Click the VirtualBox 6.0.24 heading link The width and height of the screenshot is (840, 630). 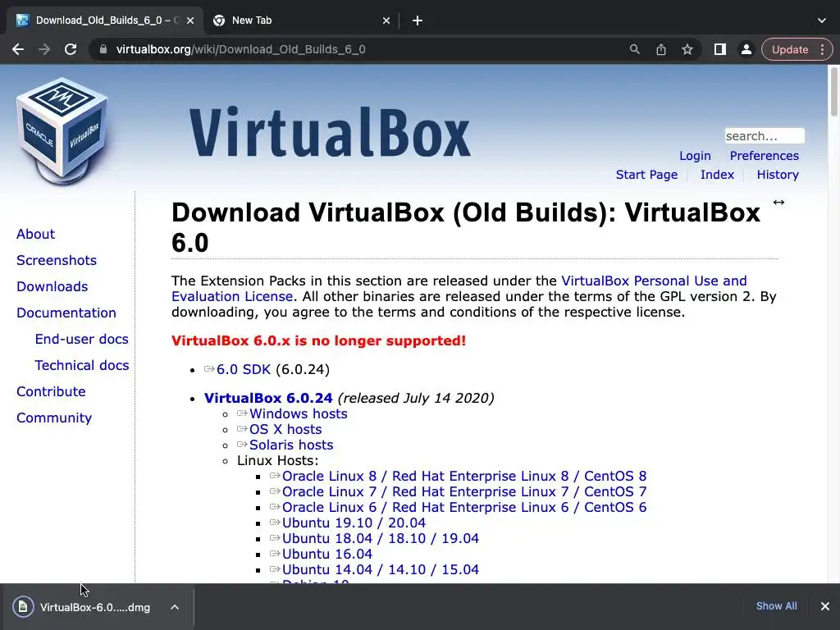(268, 398)
